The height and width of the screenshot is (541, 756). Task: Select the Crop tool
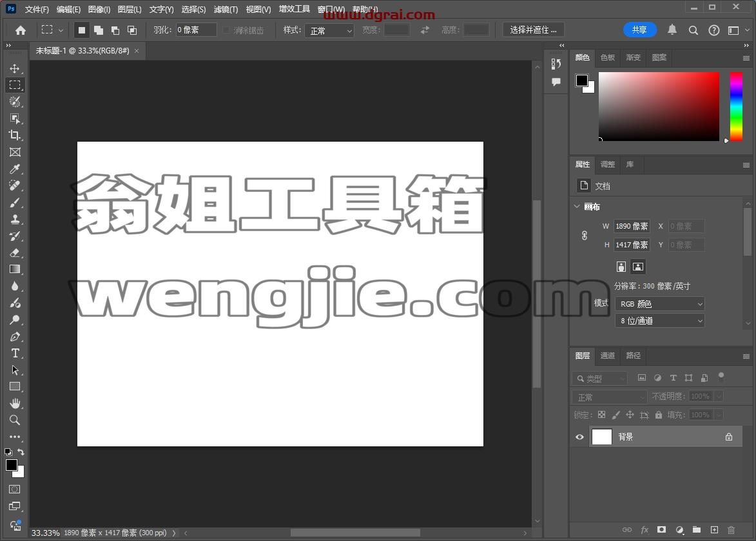[15, 135]
